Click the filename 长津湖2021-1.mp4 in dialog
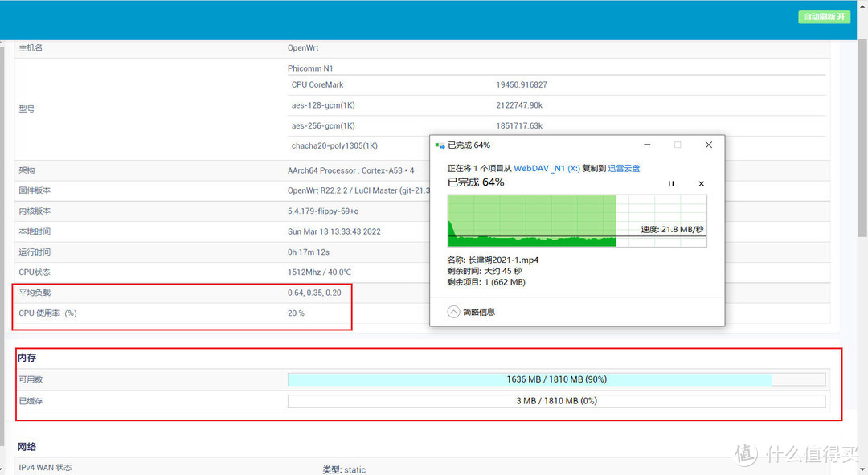868x475 pixels. click(x=503, y=260)
